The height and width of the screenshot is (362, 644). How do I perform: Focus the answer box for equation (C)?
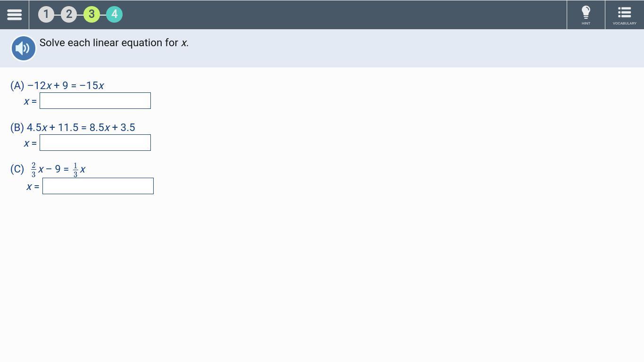click(98, 186)
